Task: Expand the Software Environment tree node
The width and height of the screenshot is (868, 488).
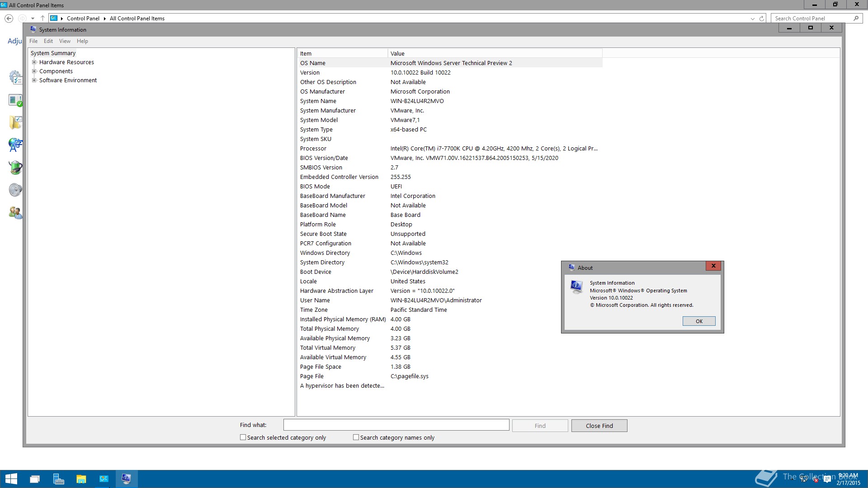Action: click(x=34, y=80)
